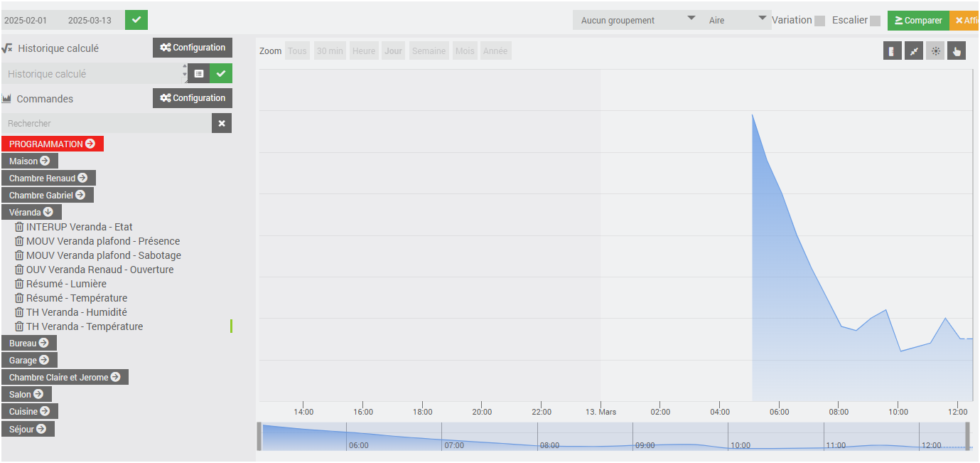
Task: Set zoom to Tous
Action: coord(297,51)
